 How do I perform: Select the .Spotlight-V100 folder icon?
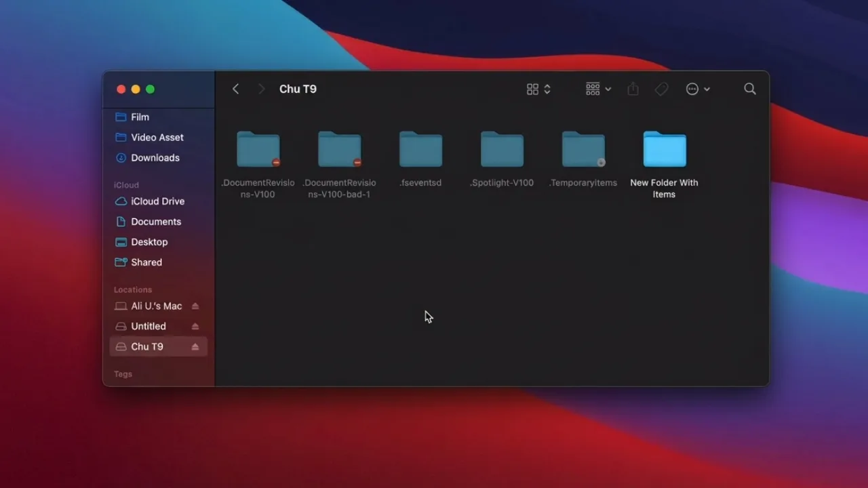[502, 149]
